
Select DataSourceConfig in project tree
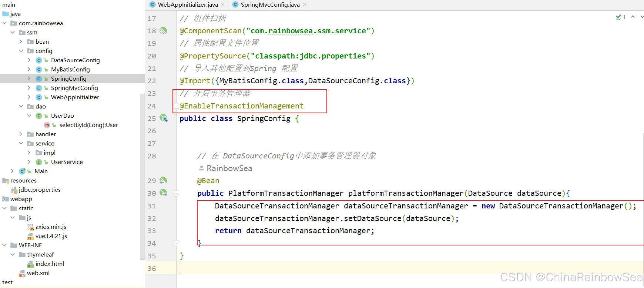coord(76,60)
